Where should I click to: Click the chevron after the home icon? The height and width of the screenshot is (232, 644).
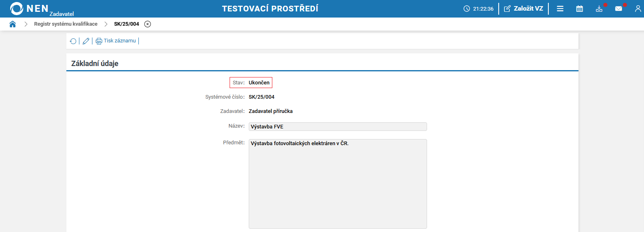pos(26,24)
